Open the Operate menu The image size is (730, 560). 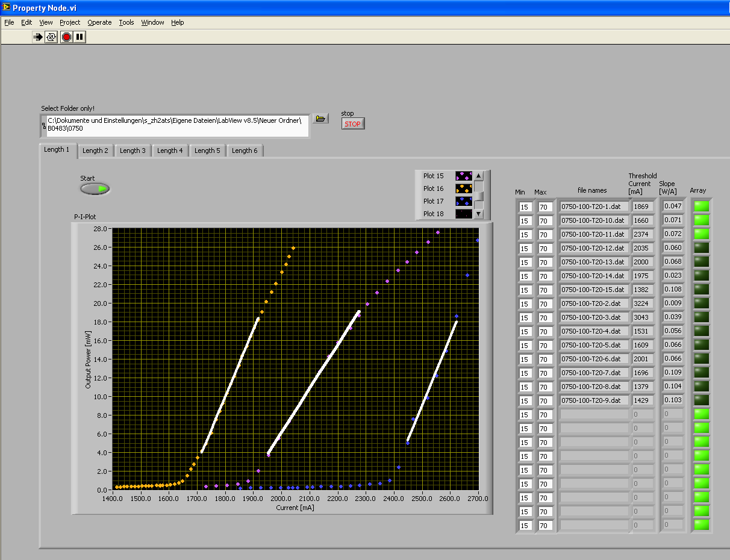pos(99,22)
